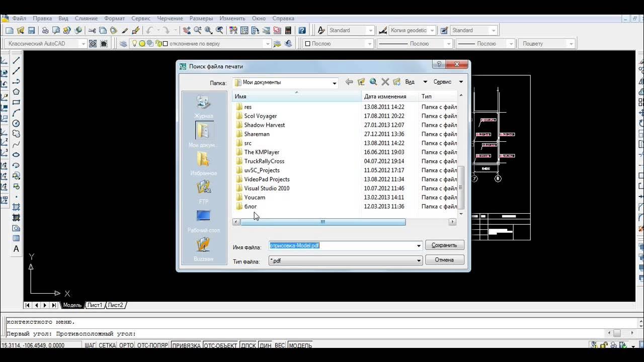
Task: Open the Размеры menu
Action: coord(201,18)
